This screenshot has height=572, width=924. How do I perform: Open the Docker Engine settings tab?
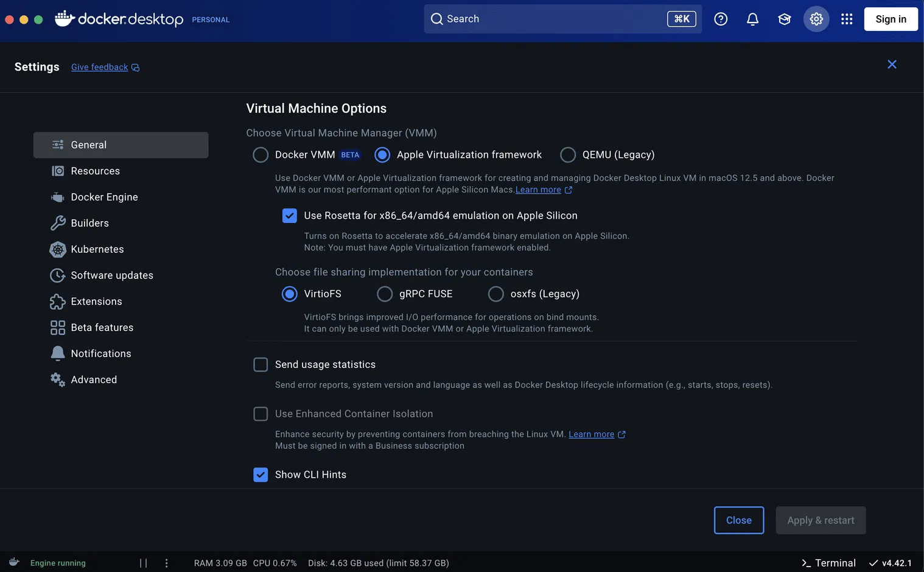[121, 197]
